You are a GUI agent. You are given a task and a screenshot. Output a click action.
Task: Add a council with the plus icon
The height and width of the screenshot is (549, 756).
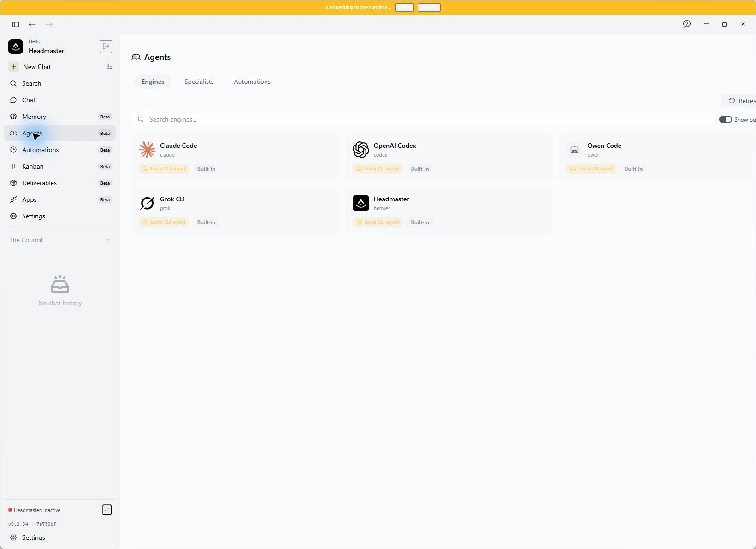click(108, 240)
